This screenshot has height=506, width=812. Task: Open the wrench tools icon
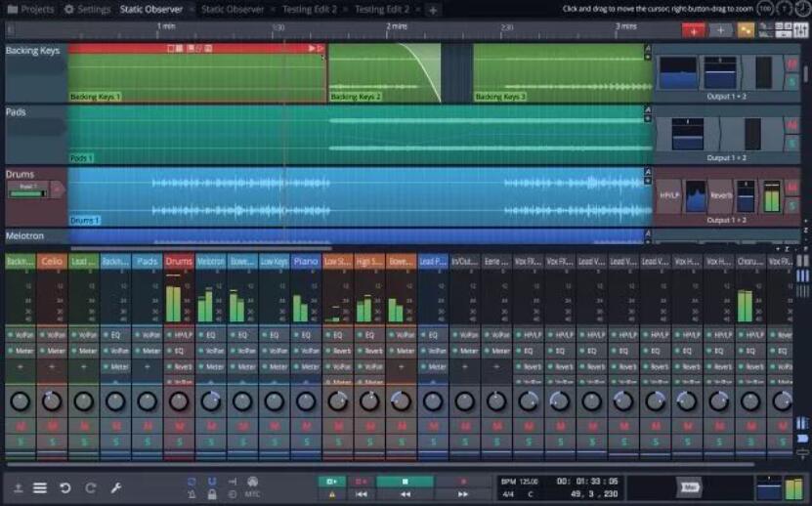tap(115, 487)
